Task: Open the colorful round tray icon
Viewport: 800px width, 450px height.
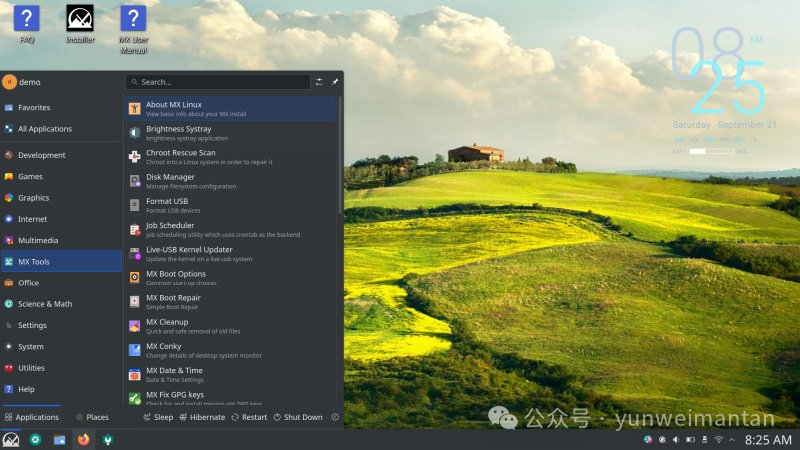Action: coord(648,440)
